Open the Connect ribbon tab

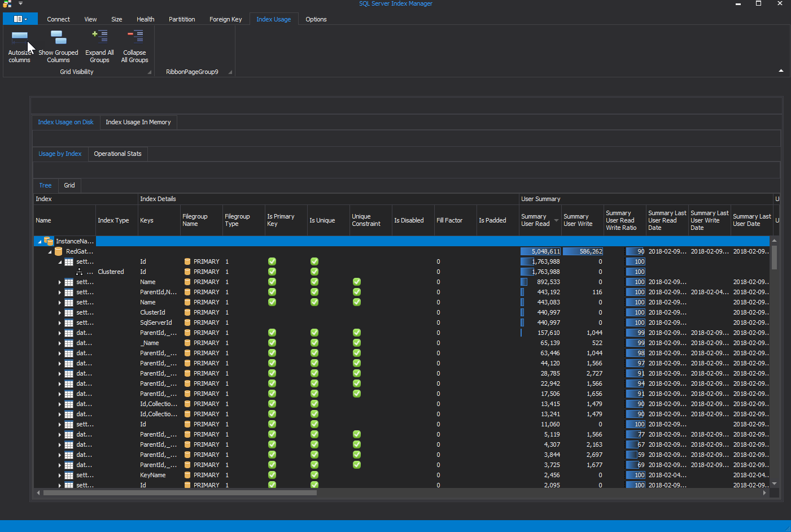[58, 19]
